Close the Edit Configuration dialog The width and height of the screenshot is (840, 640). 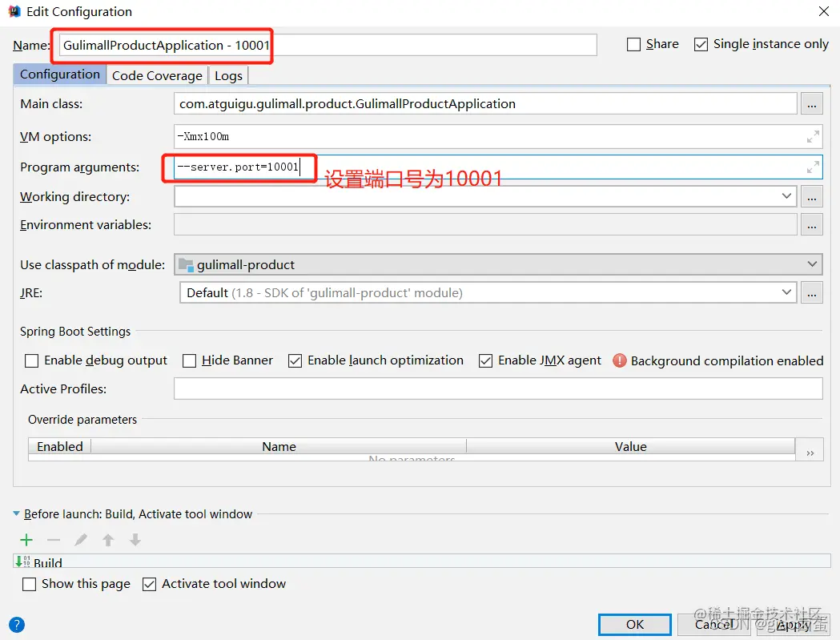(824, 11)
